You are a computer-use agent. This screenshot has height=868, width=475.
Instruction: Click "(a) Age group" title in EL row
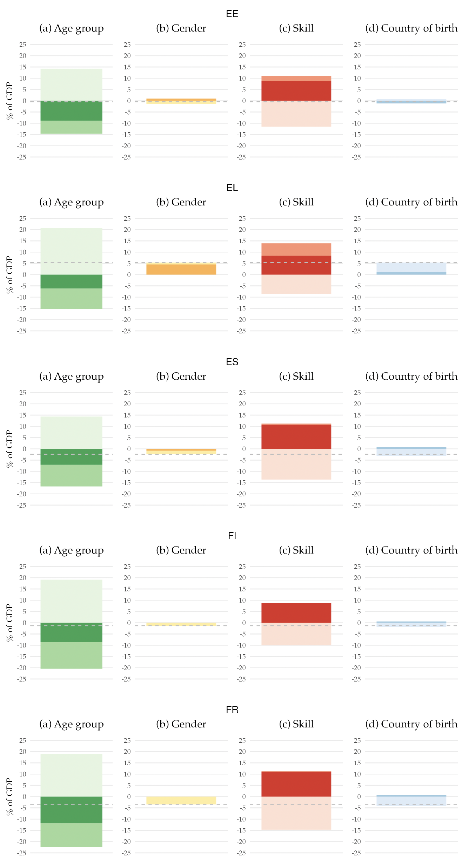click(x=71, y=202)
